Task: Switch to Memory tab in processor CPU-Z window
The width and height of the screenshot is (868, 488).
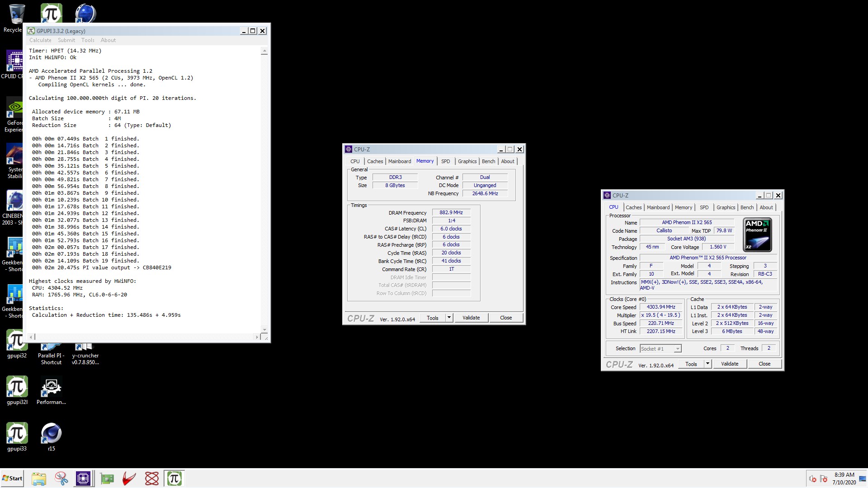Action: click(683, 207)
